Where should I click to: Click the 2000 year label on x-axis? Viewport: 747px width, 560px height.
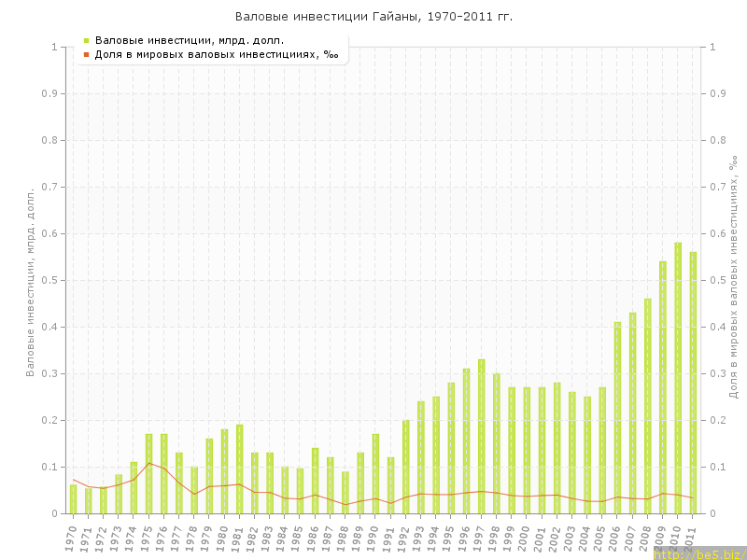(526, 538)
